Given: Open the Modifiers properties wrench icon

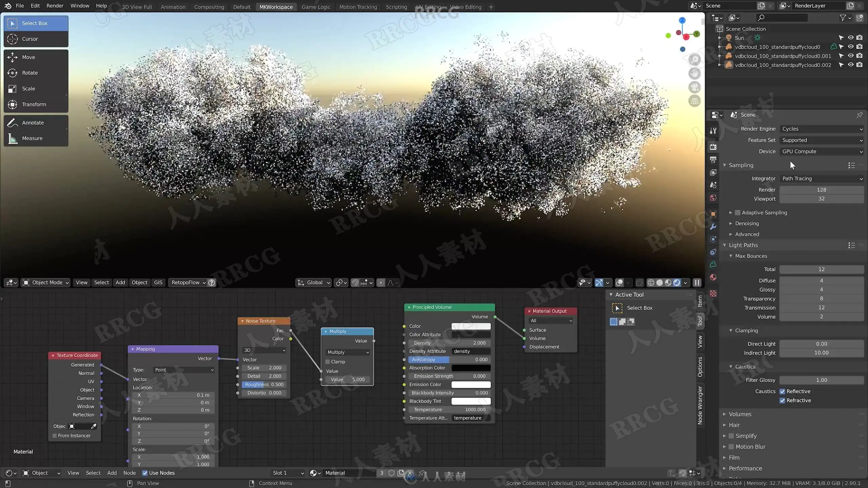Looking at the screenshot, I should tap(713, 226).
